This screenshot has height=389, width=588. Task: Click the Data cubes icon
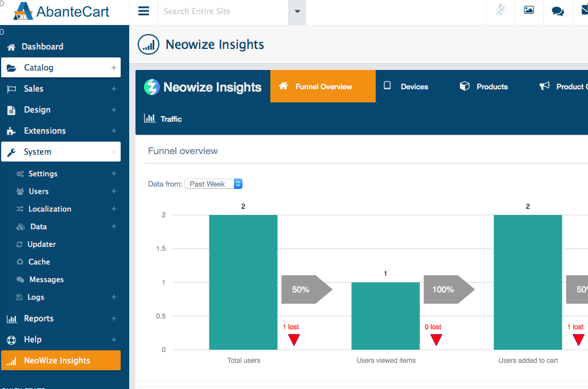(20, 227)
